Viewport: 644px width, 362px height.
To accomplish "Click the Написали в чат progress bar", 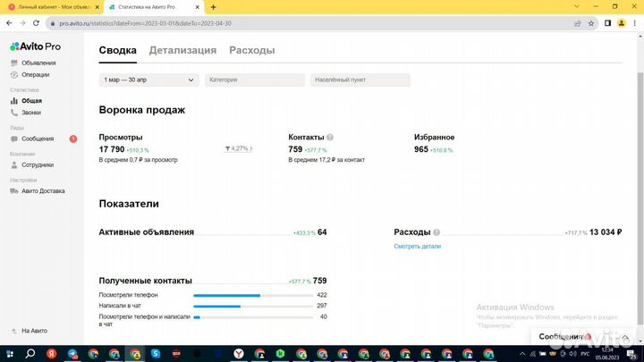I will [253, 306].
